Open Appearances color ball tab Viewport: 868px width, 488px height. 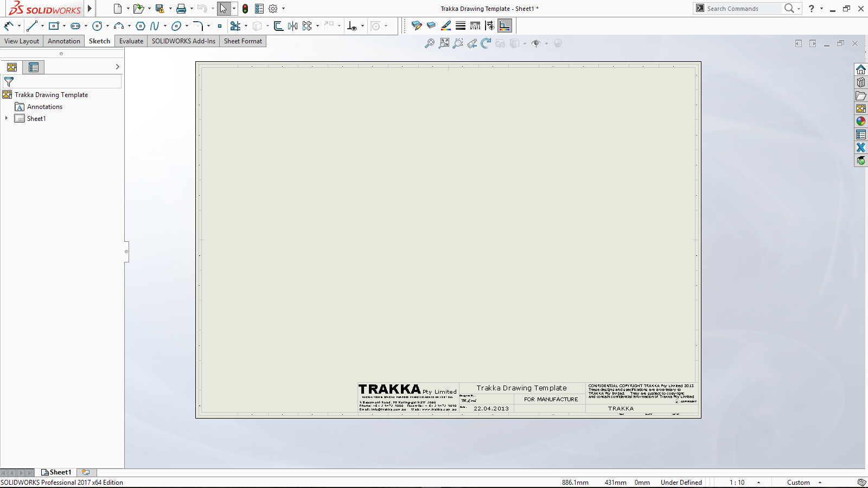click(x=861, y=121)
